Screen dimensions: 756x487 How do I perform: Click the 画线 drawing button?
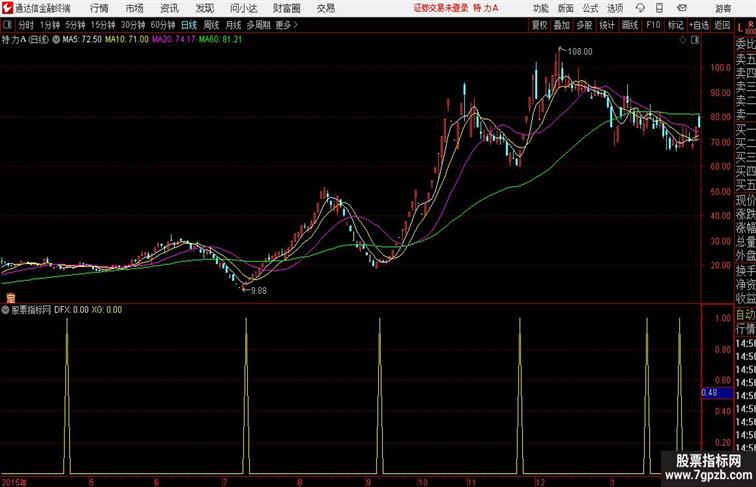630,25
